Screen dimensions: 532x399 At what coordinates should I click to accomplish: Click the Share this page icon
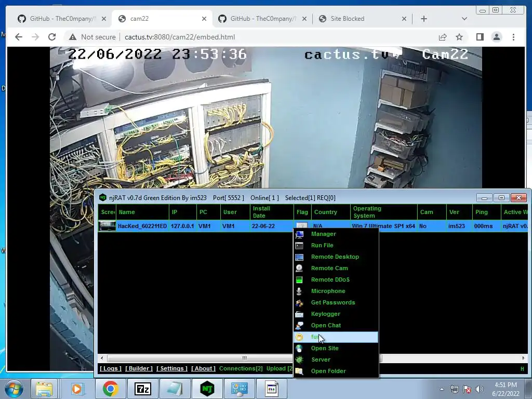click(x=443, y=37)
